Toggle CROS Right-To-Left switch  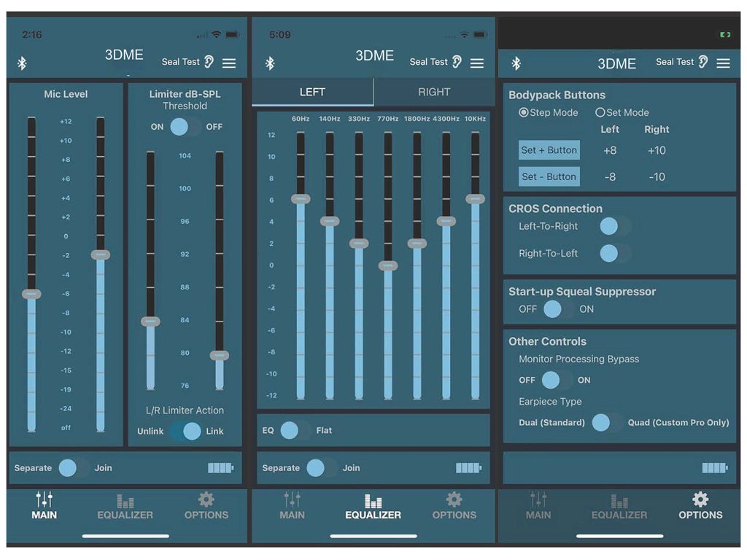tap(616, 253)
